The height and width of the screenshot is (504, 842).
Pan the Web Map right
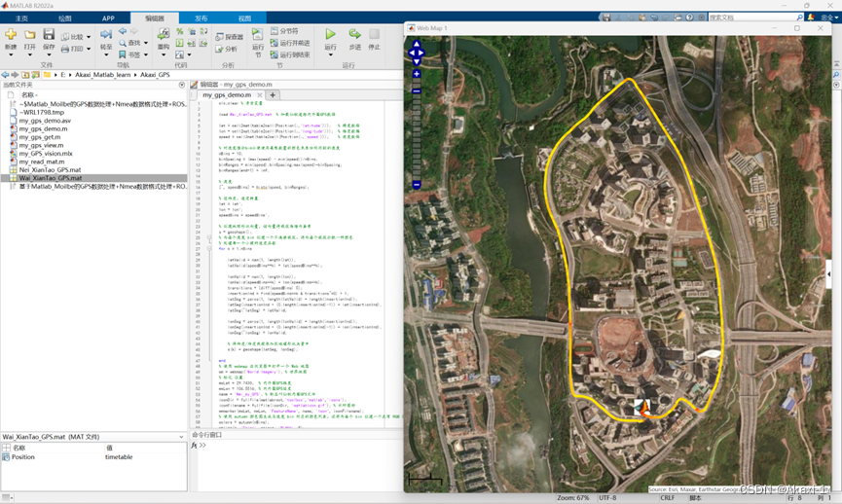421,53
